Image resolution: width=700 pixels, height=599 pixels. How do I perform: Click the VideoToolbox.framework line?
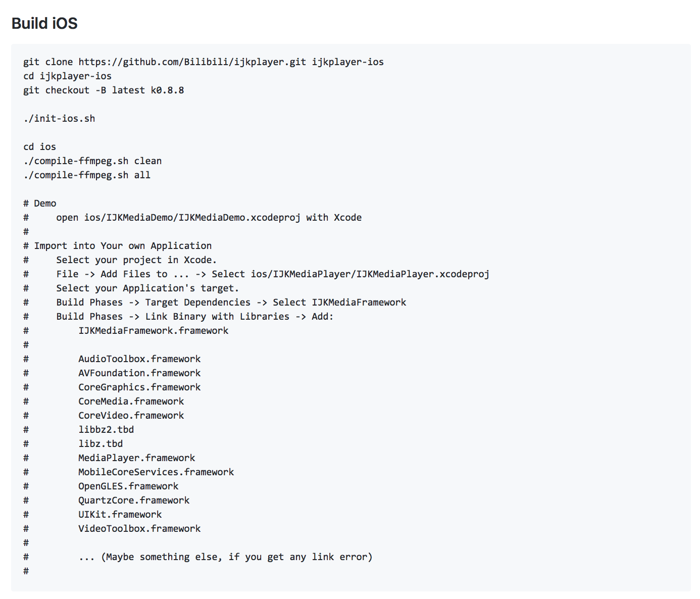[x=139, y=528]
